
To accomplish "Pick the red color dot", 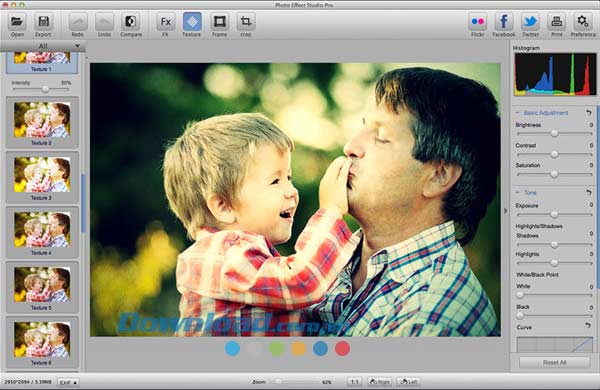I will pos(342,349).
